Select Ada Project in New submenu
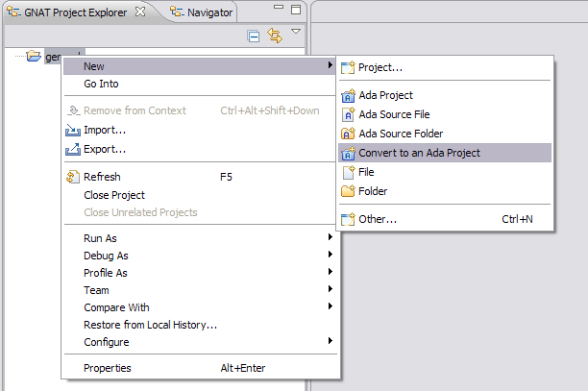The width and height of the screenshot is (588, 391). pos(445,95)
